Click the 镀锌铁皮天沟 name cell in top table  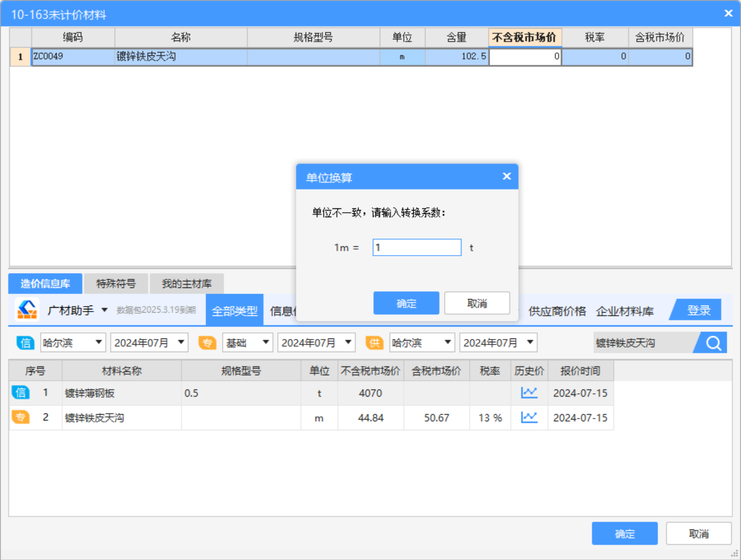coord(181,56)
